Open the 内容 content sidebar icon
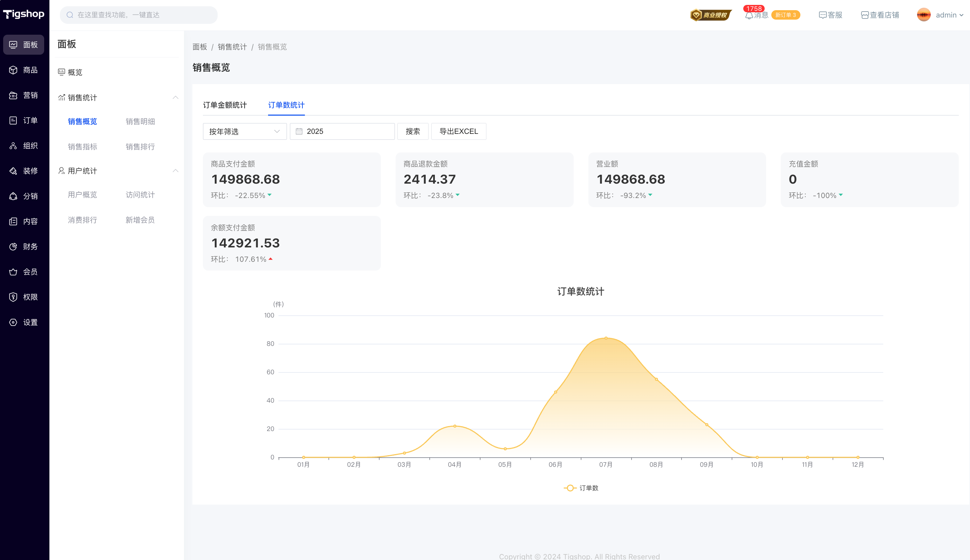The height and width of the screenshot is (560, 970). click(13, 221)
